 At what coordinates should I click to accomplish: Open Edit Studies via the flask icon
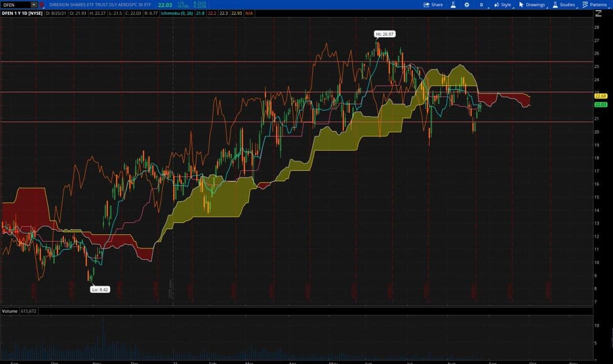click(x=453, y=5)
